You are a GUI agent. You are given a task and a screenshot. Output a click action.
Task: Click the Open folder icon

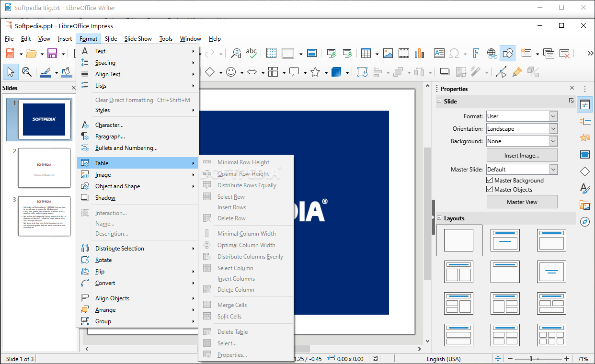[31, 53]
